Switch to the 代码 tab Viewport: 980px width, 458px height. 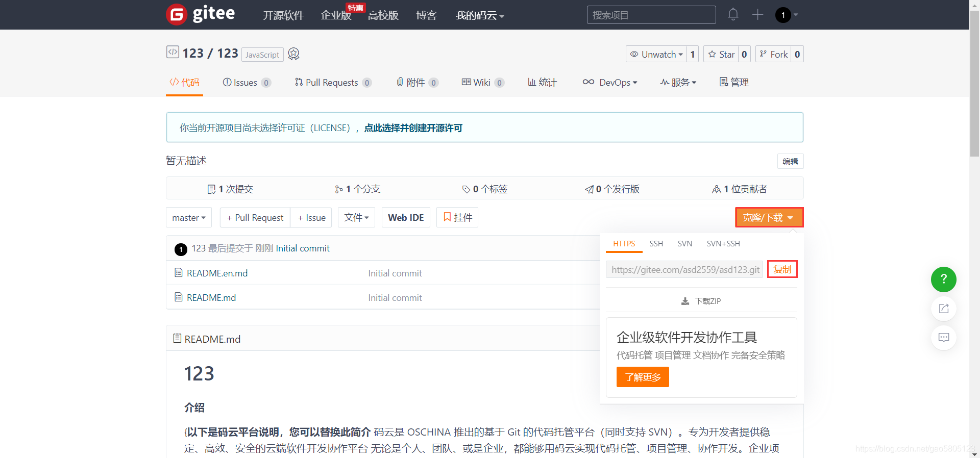[x=184, y=82]
